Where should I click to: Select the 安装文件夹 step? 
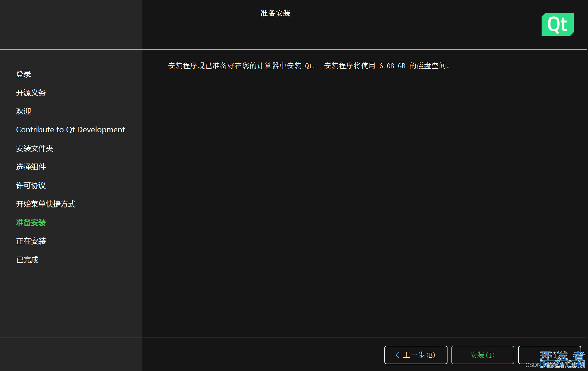click(35, 148)
